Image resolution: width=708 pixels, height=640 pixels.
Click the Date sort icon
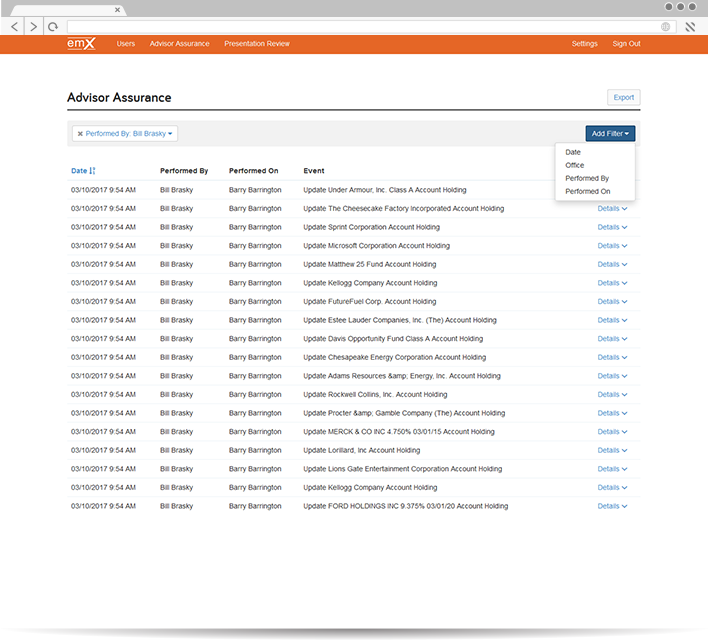coord(92,171)
